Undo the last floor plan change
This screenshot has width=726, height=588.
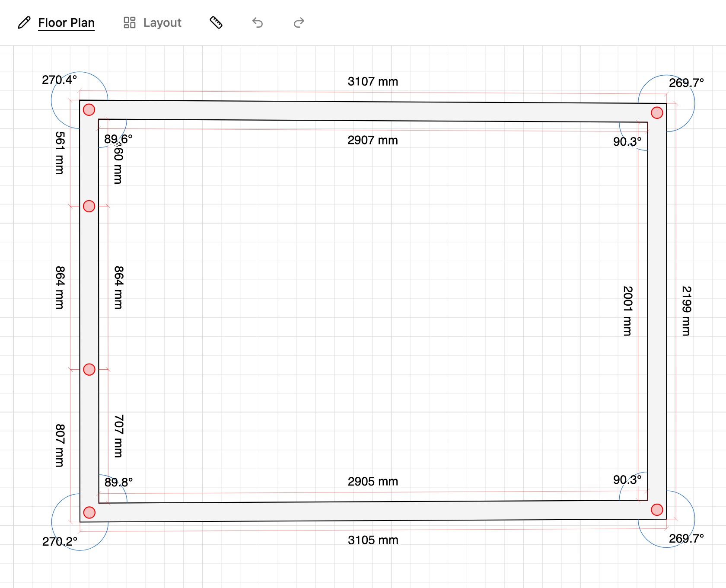coord(258,22)
